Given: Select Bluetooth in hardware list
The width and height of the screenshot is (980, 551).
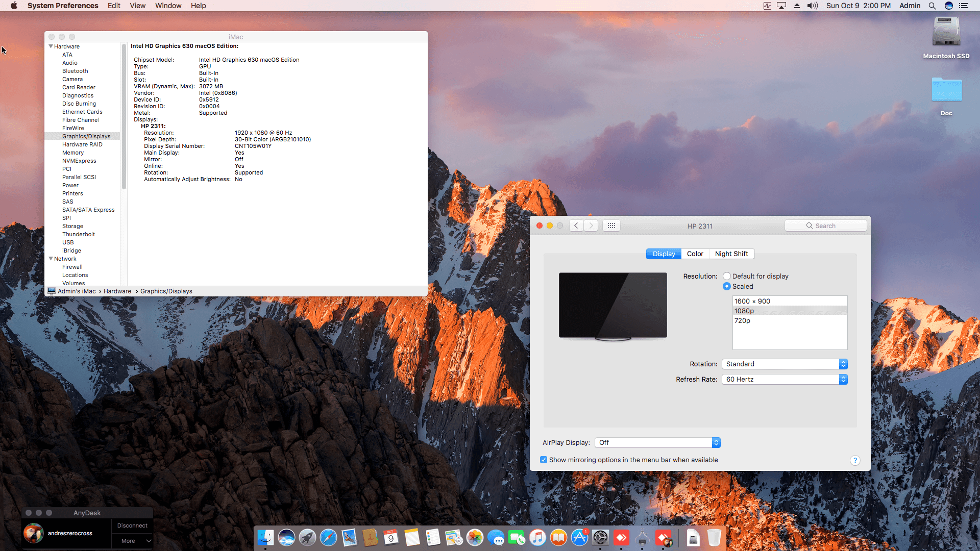Looking at the screenshot, I should tap(75, 71).
